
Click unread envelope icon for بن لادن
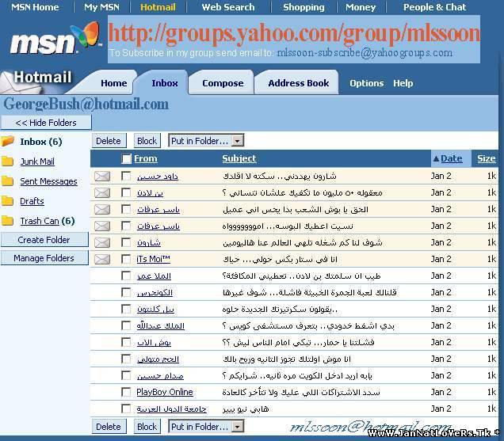click(102, 192)
